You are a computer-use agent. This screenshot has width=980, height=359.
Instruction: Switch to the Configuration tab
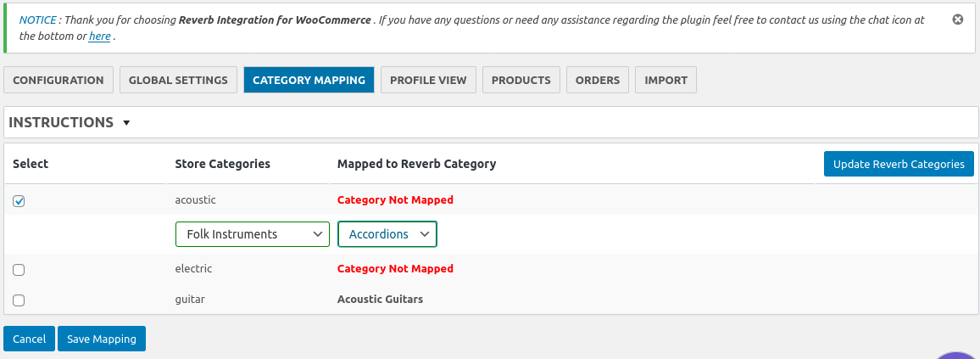pyautogui.click(x=58, y=80)
